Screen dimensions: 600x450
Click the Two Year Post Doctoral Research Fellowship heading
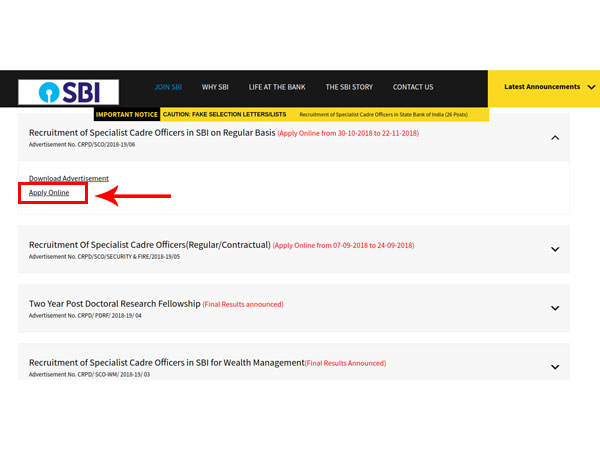coord(115,304)
